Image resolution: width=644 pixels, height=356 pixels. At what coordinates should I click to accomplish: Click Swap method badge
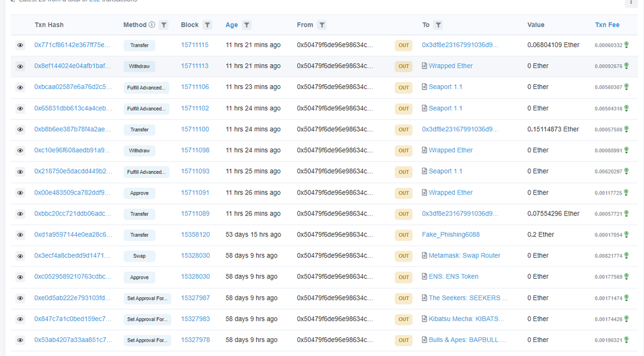(140, 256)
